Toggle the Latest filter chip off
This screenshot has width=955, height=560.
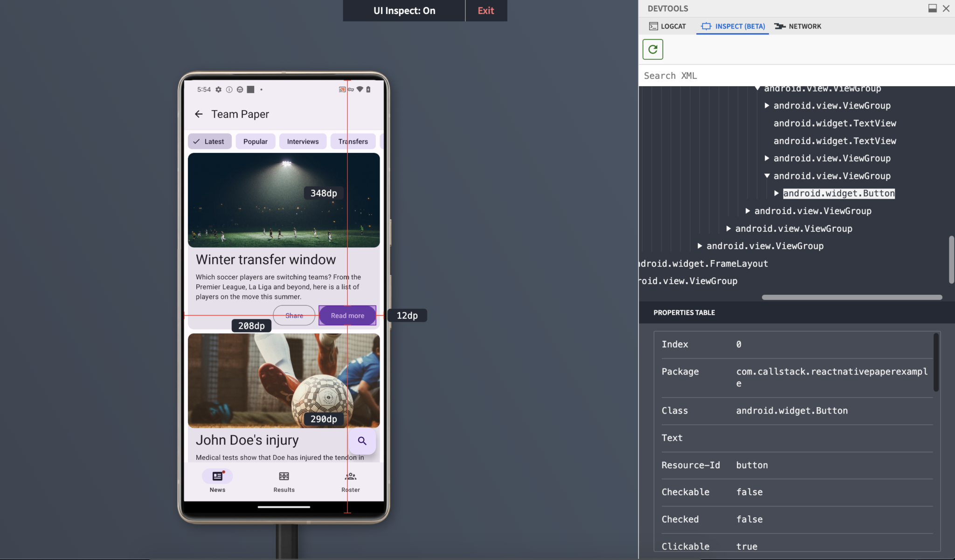click(x=209, y=141)
